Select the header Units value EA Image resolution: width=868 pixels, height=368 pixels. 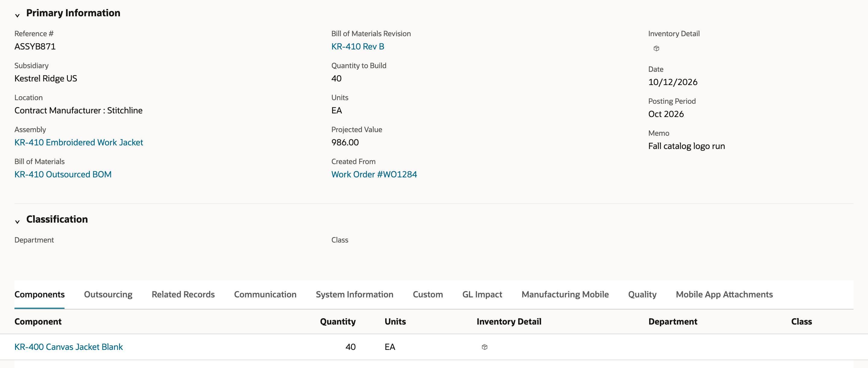(x=336, y=111)
